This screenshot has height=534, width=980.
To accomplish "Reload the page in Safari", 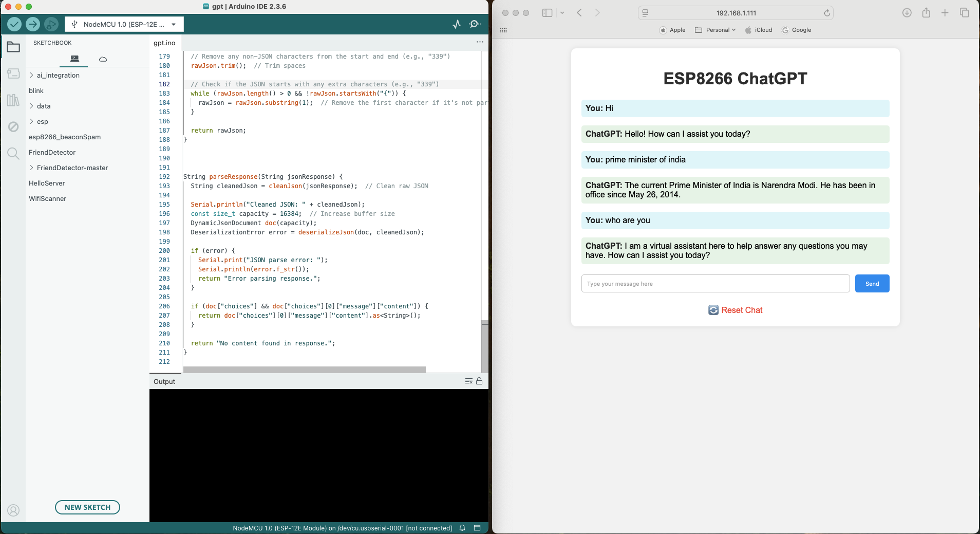I will 827,13.
